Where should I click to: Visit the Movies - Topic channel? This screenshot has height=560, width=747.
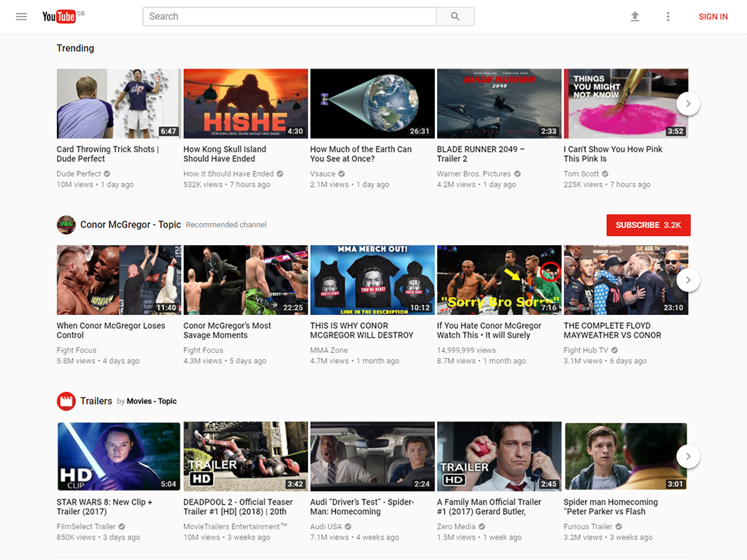point(152,401)
